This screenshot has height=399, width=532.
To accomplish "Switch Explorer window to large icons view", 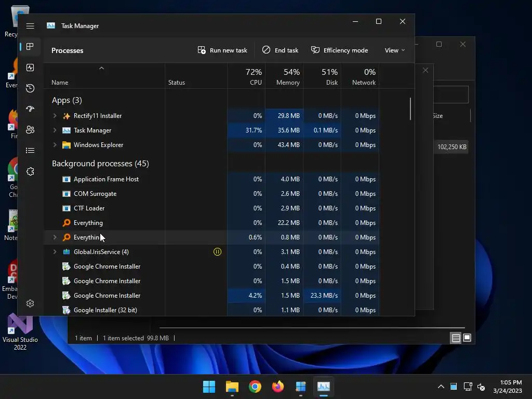I will coord(467,338).
